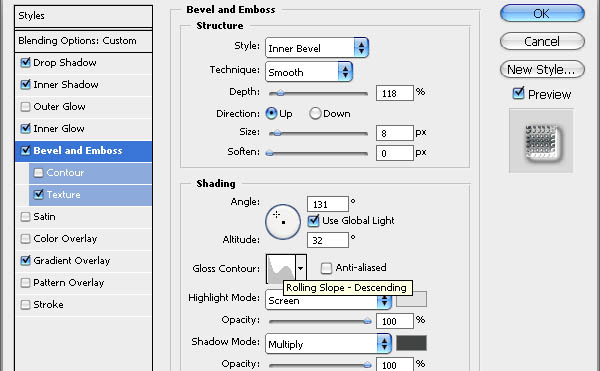
Task: Click the Soften slider track
Action: click(318, 153)
